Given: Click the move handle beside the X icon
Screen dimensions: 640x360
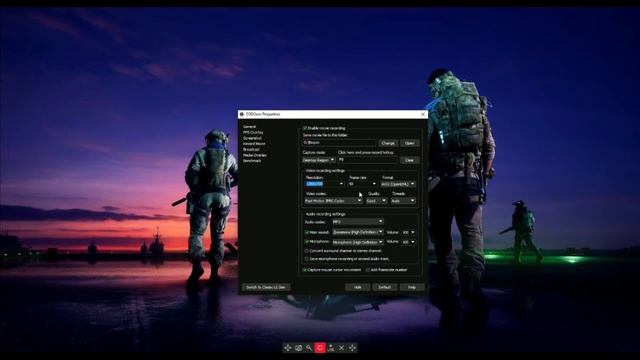Looking at the screenshot, I should click(x=352, y=348).
